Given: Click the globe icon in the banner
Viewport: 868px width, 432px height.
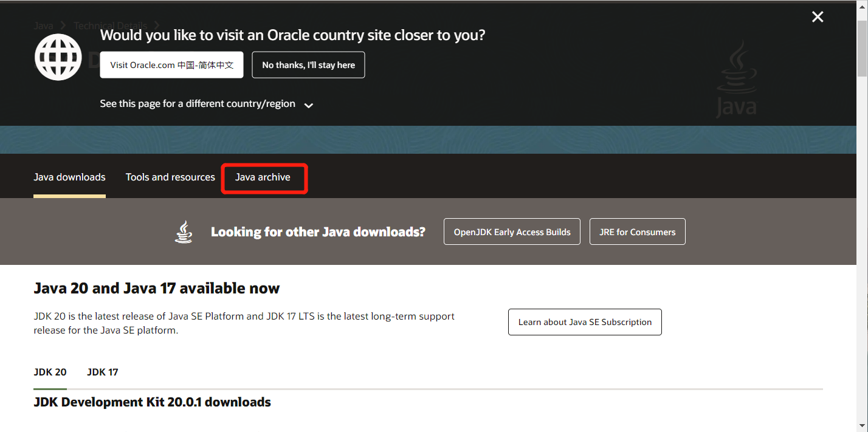Looking at the screenshot, I should click(58, 57).
